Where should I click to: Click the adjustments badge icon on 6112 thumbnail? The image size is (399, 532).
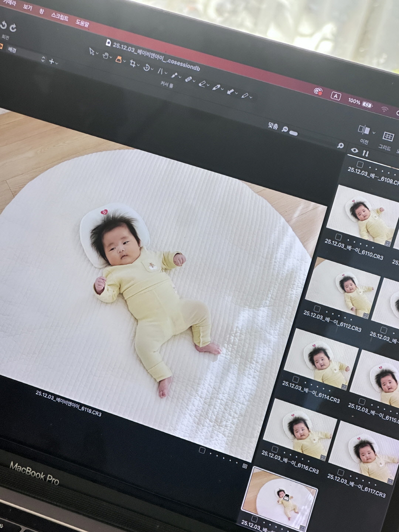click(366, 316)
